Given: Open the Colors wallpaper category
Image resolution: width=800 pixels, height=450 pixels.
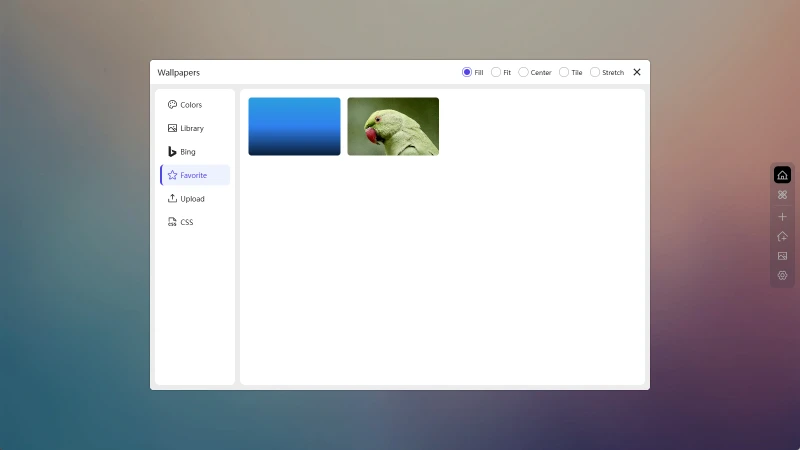Looking at the screenshot, I should coord(195,105).
